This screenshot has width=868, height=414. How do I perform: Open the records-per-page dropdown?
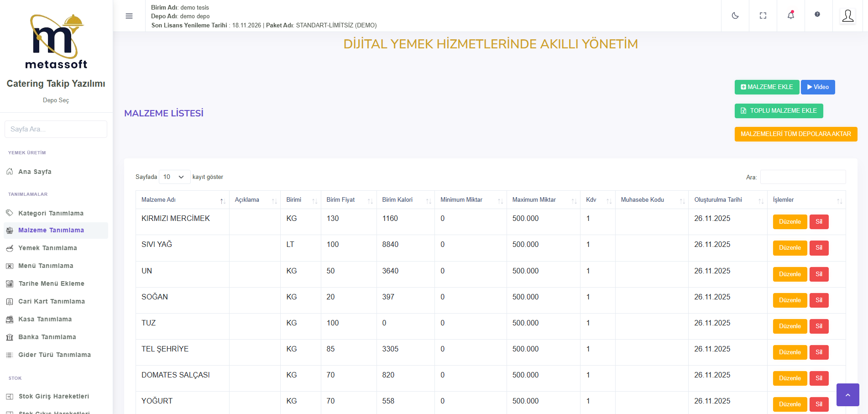(174, 177)
